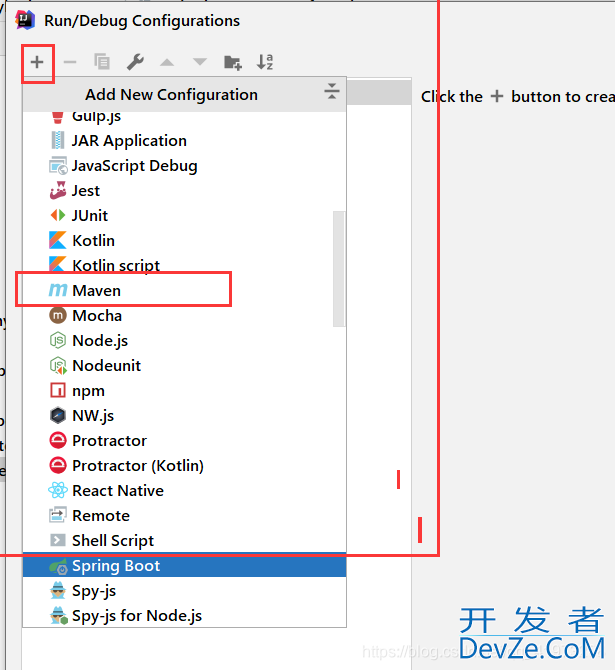Select Gulp.js configuration type
The image size is (615, 670).
tap(184, 116)
